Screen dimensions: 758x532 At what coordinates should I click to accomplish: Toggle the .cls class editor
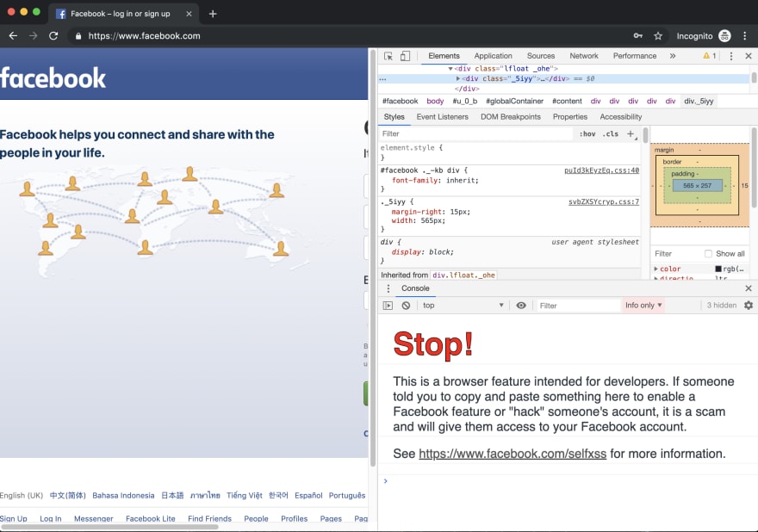click(611, 133)
